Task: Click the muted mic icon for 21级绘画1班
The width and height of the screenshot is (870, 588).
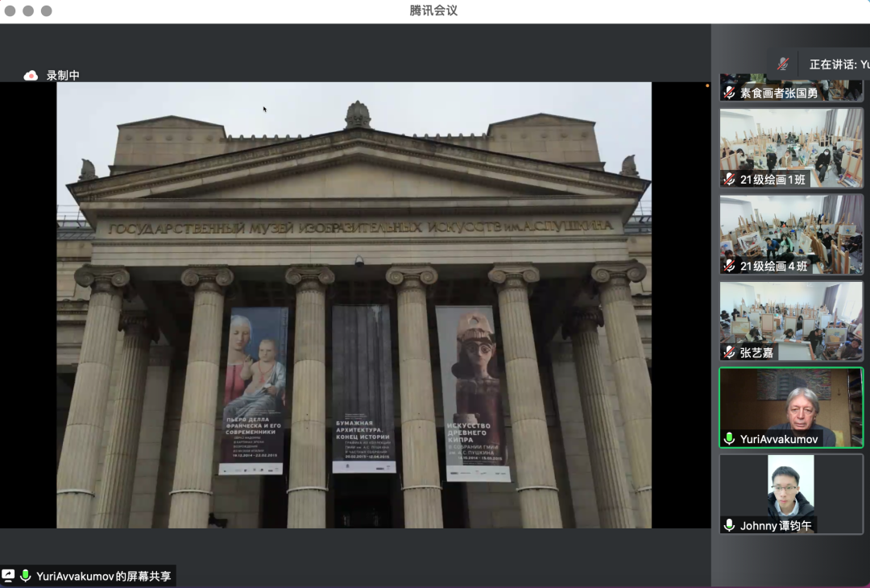Action: (729, 180)
